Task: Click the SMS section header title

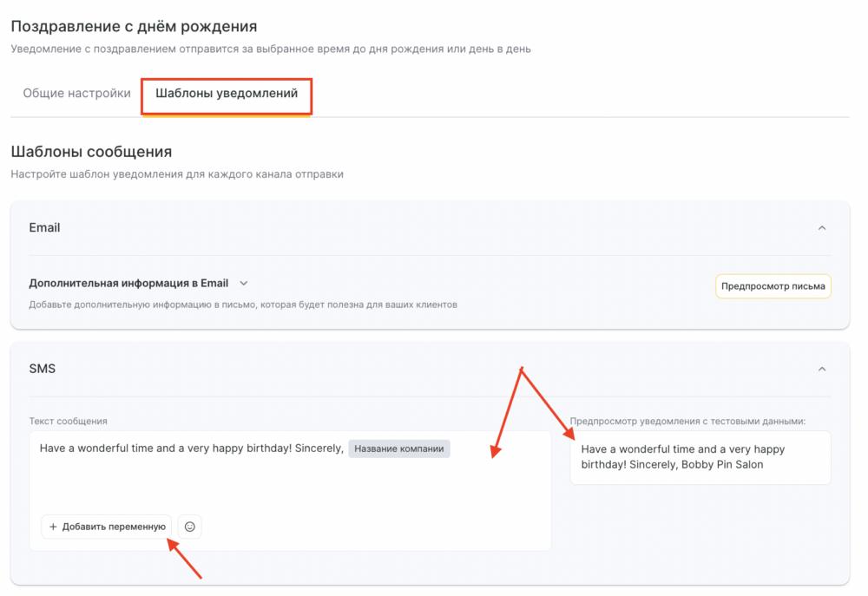Action: [x=42, y=369]
